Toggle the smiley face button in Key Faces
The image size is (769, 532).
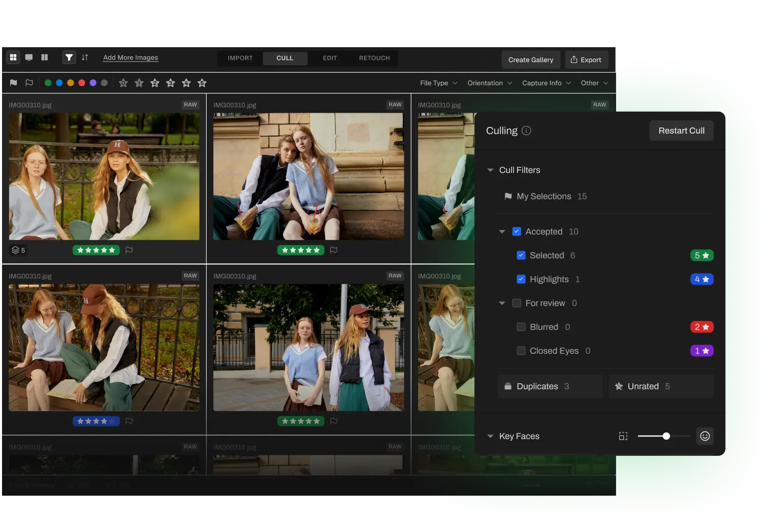(x=705, y=436)
